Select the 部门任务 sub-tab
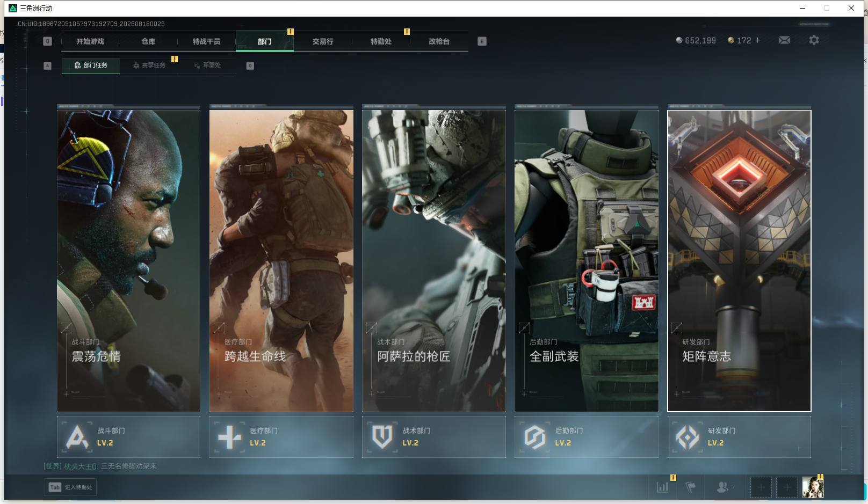Screen dimensions: 868x504 coord(90,65)
